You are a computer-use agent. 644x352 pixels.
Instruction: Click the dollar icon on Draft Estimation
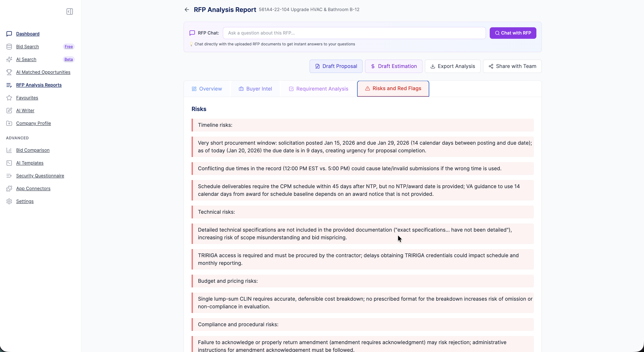point(373,66)
